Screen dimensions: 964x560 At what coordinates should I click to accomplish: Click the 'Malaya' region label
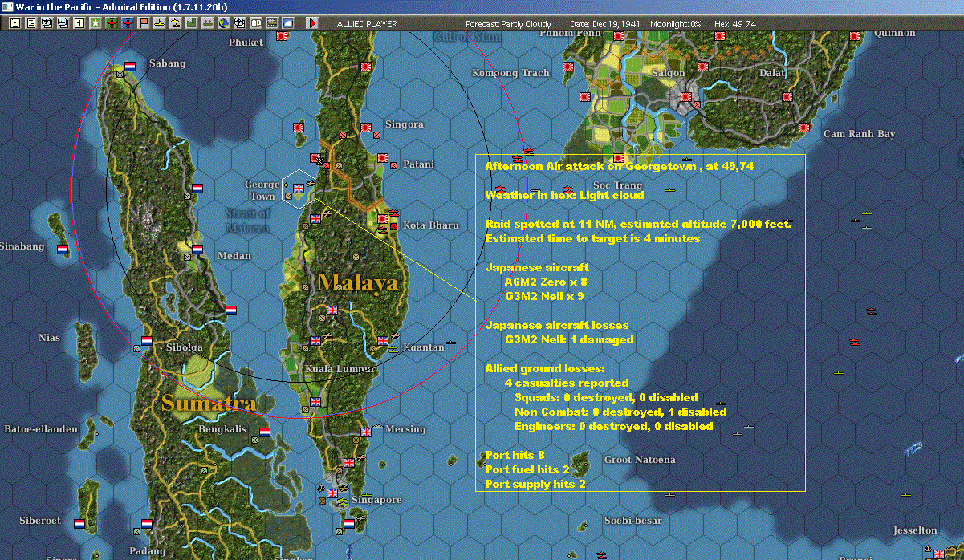[x=357, y=282]
